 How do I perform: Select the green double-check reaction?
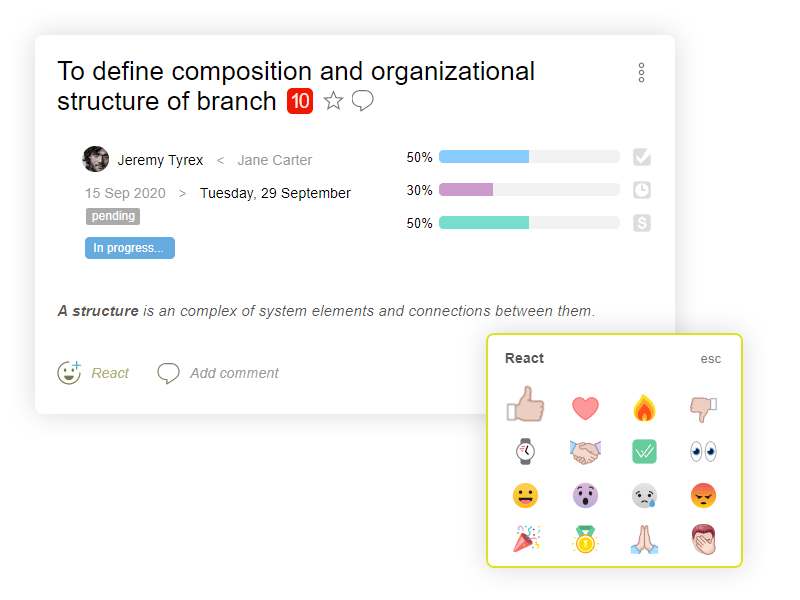tap(644, 452)
